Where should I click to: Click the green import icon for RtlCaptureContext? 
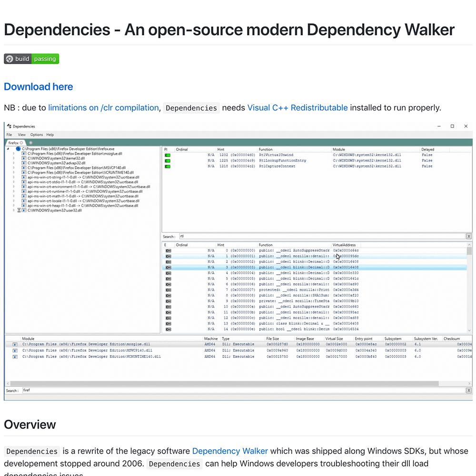pyautogui.click(x=168, y=166)
